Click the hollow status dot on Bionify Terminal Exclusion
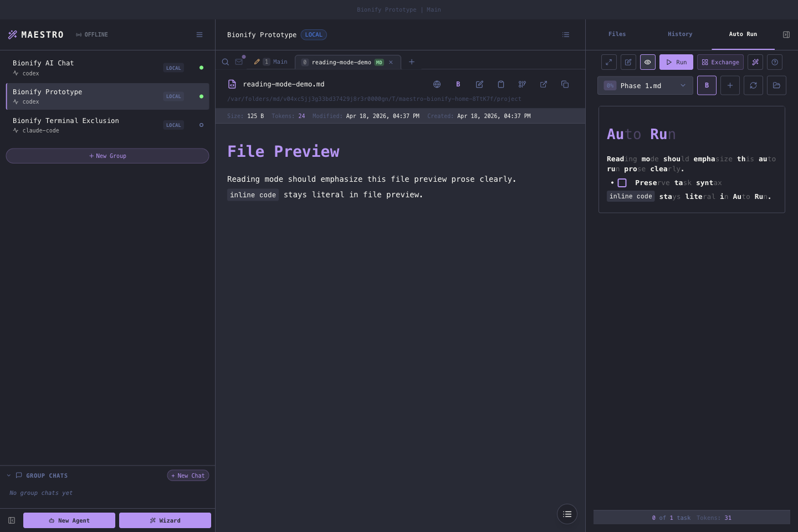798x532 pixels. click(201, 125)
